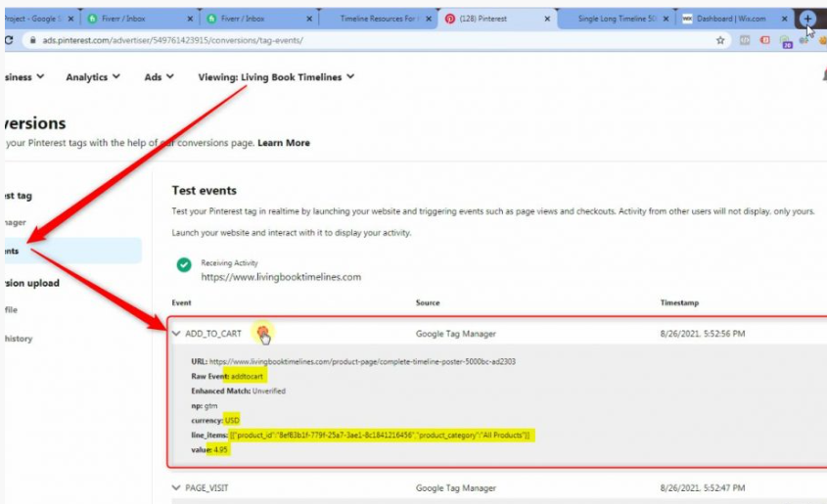Click the address bar URL field
This screenshot has height=504, width=827.
coord(294,40)
